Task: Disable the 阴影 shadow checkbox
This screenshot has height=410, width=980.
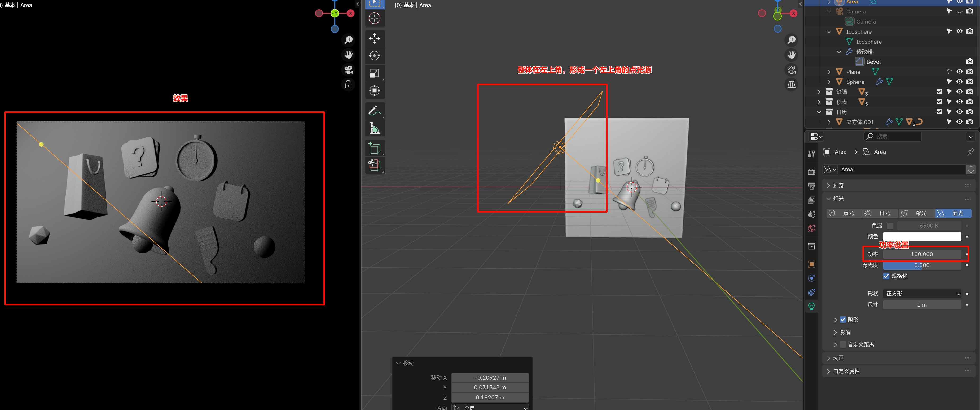Action: tap(843, 319)
